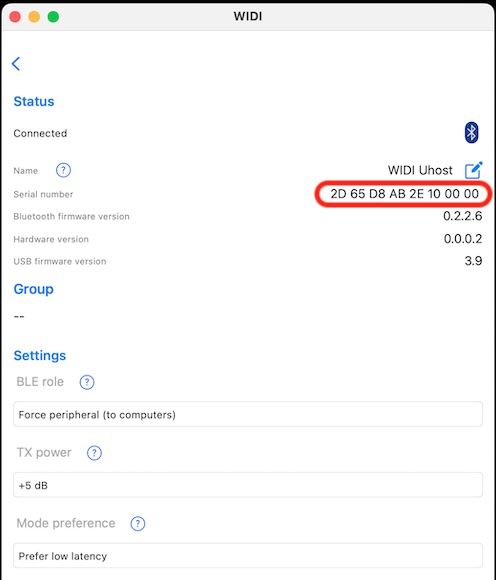This screenshot has height=580, width=496.
Task: Click the serial number value
Action: click(x=404, y=194)
